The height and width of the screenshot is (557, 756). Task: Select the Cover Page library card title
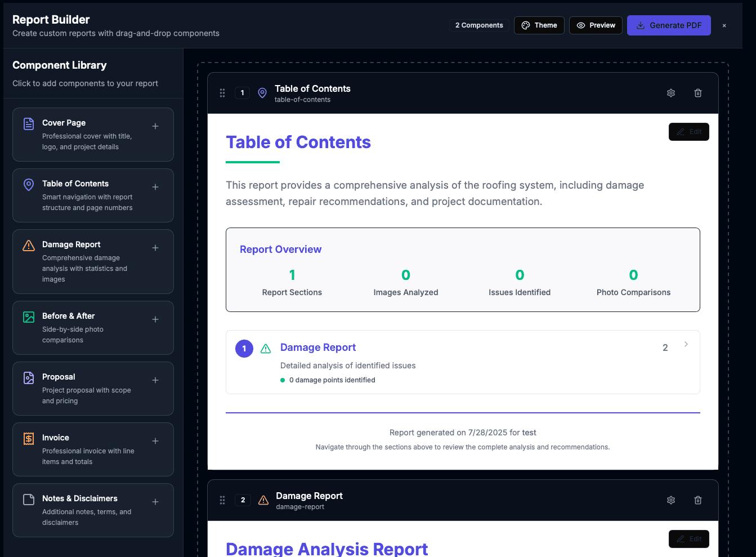64,123
